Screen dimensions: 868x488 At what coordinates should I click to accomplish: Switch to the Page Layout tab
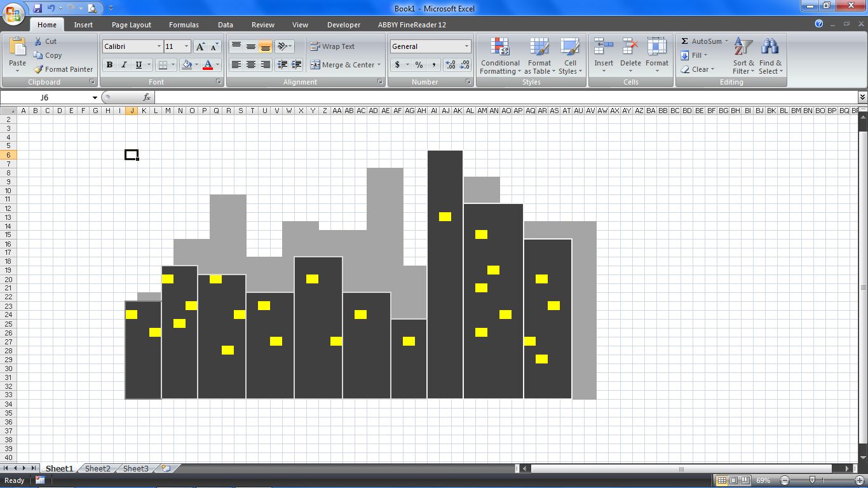pos(132,25)
